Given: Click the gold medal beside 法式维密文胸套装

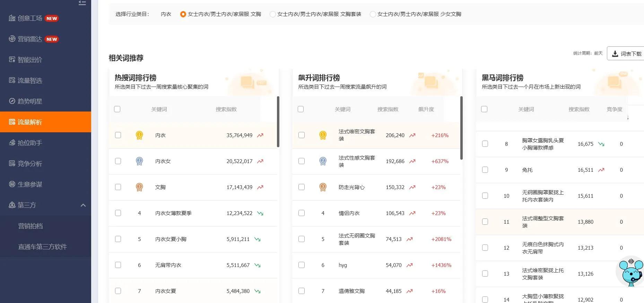Looking at the screenshot, I should pos(323,135).
